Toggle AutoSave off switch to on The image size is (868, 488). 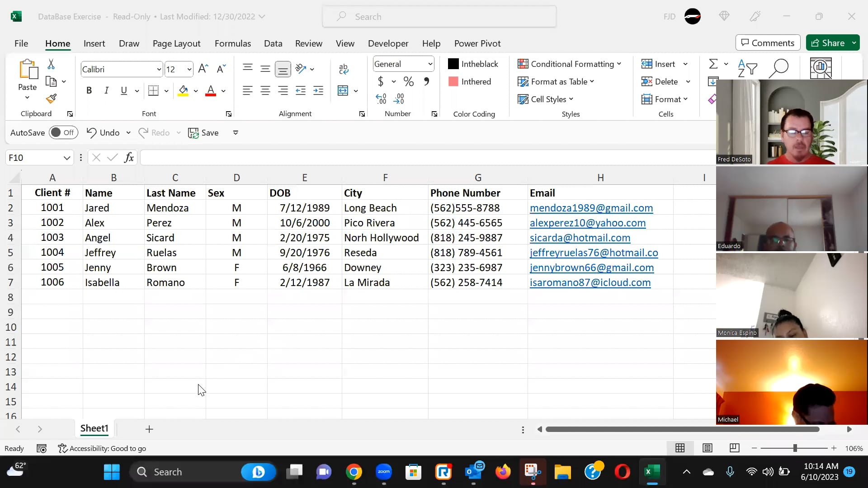click(x=63, y=132)
